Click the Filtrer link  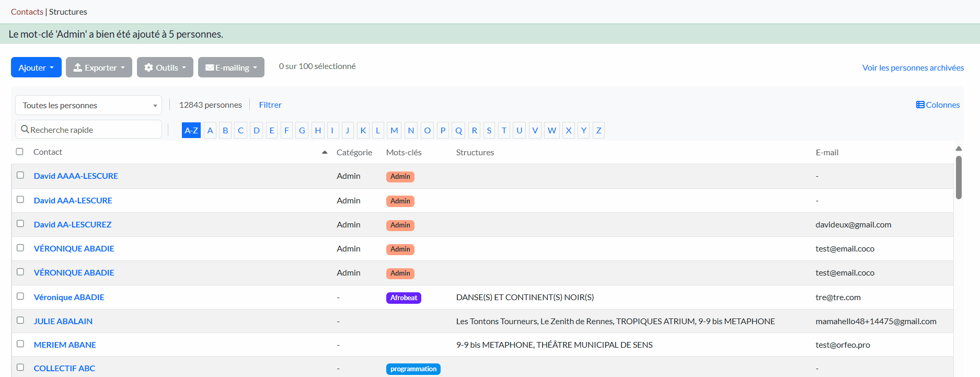coord(270,105)
